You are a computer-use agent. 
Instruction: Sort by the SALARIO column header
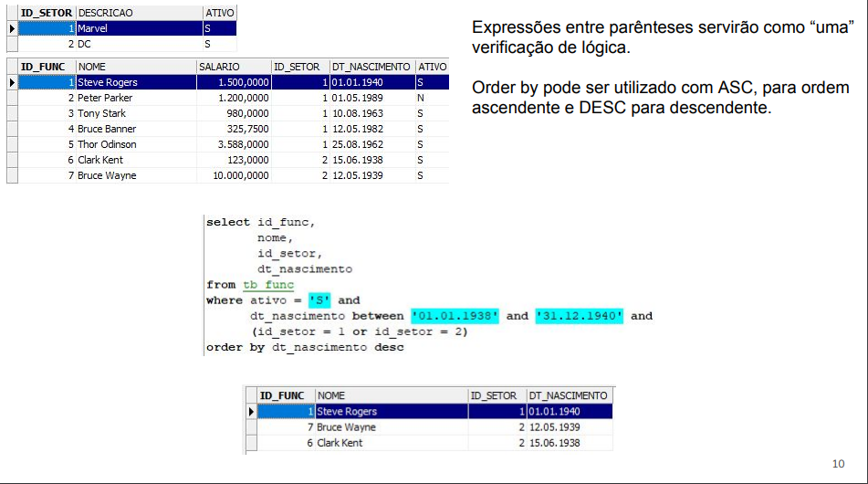[219, 67]
